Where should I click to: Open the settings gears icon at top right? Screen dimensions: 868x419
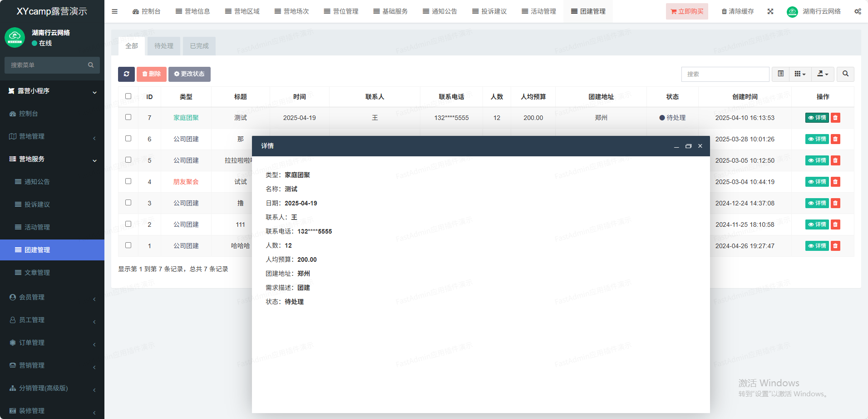(x=858, y=11)
